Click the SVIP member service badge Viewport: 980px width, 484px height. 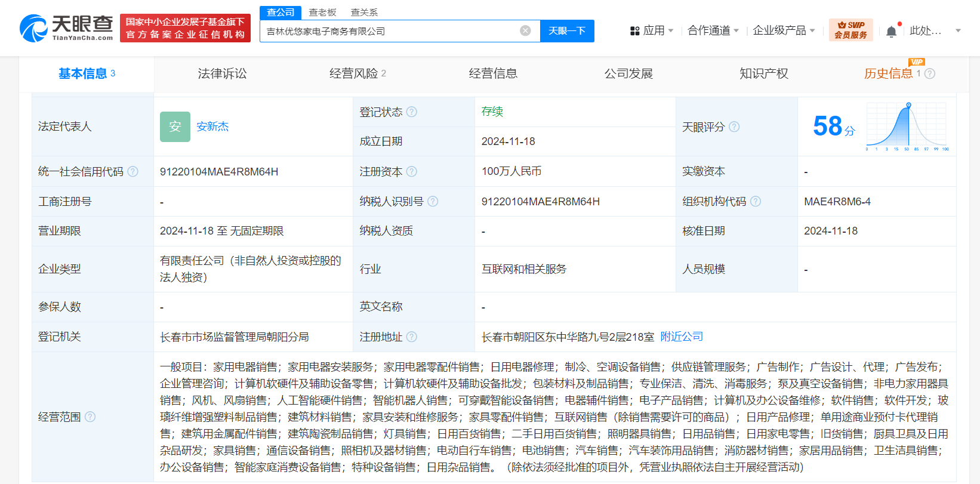point(850,30)
